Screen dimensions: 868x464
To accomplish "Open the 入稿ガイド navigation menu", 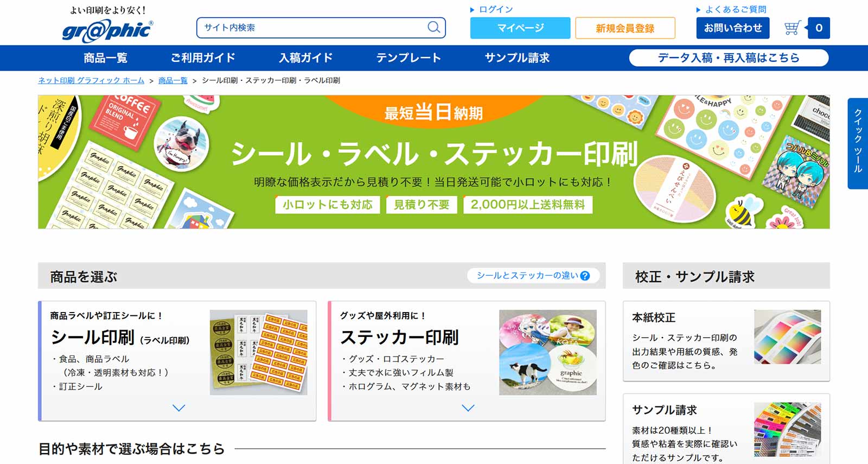I will click(306, 58).
